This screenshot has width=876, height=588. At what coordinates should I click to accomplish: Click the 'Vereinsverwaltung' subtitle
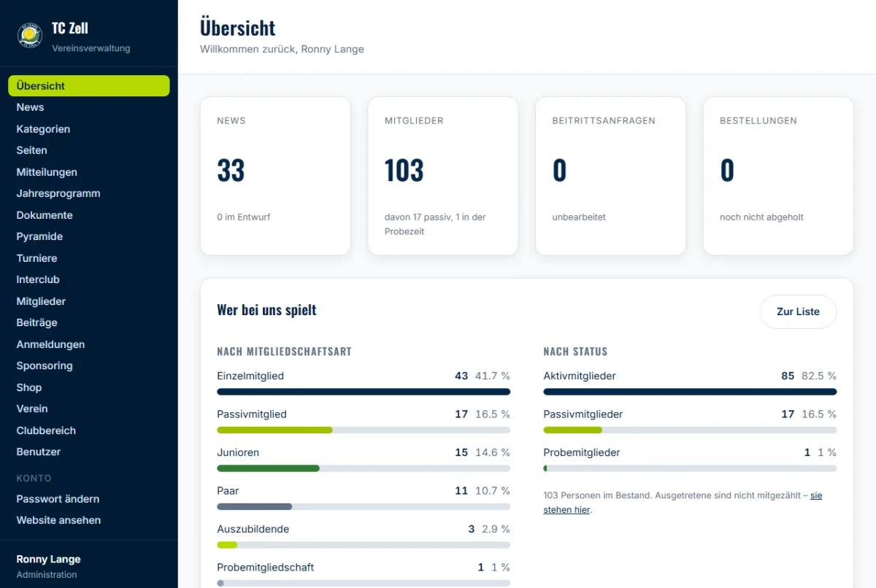pyautogui.click(x=91, y=48)
